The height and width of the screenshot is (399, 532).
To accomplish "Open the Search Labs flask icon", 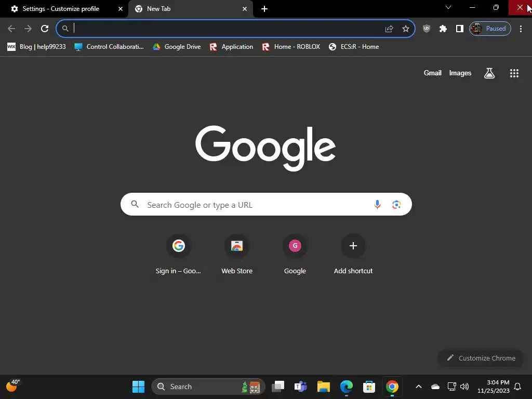I will click(x=489, y=73).
